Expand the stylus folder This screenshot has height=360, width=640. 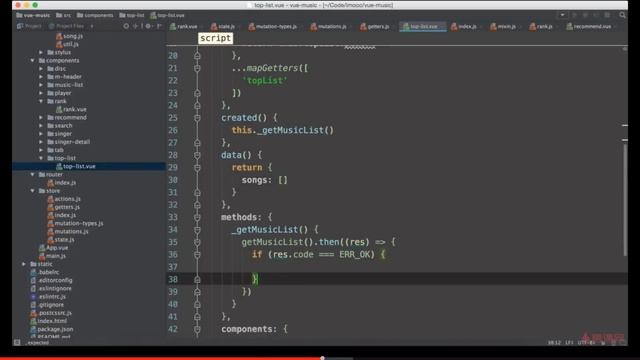[x=41, y=52]
